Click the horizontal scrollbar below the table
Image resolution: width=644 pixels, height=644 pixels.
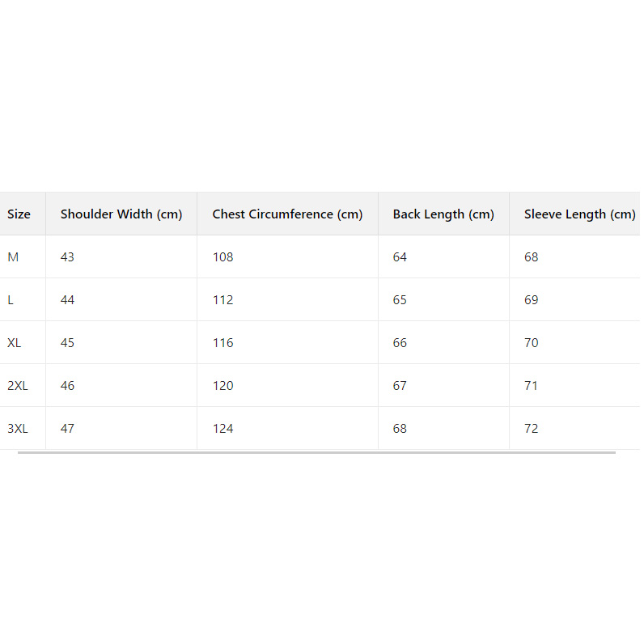tap(316, 453)
